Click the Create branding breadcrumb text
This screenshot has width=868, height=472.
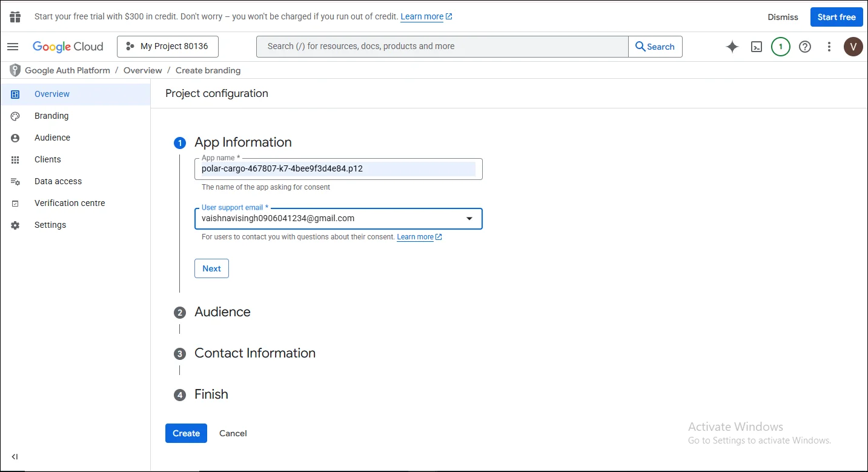tap(208, 70)
